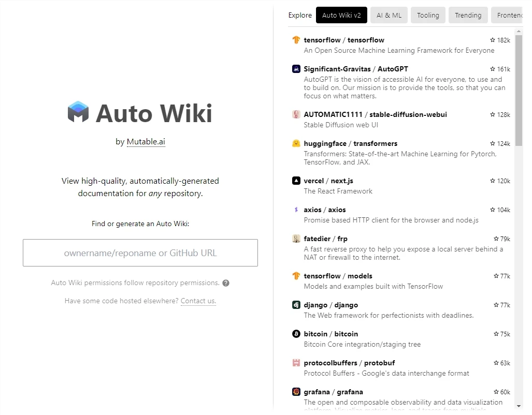Screen dimensions: 532x415
Task: Click the Bitcoin repository logo icon
Action: coord(296,334)
